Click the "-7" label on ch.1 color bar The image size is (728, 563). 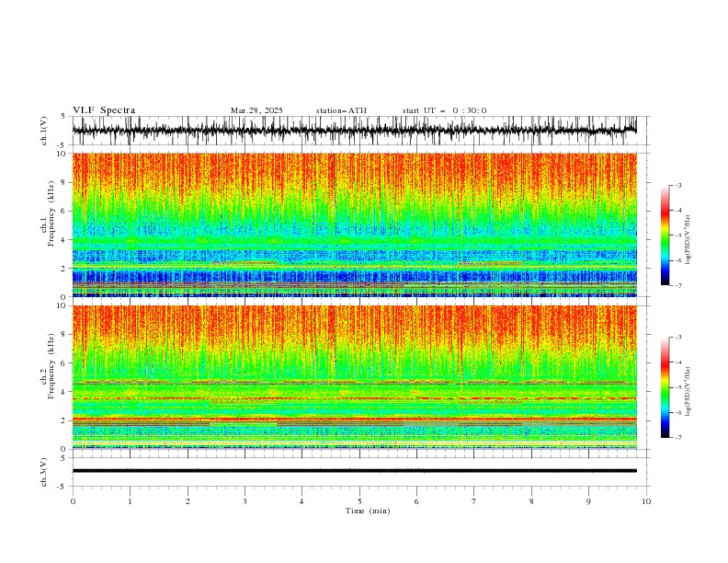678,285
